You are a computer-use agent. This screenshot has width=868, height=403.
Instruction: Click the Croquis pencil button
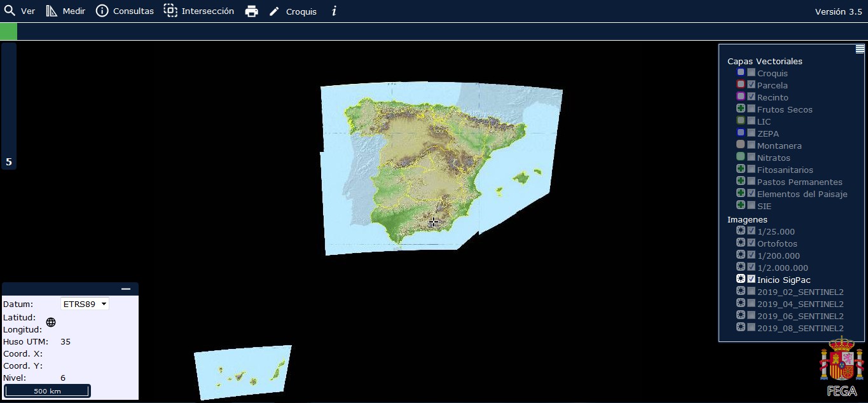coord(293,11)
